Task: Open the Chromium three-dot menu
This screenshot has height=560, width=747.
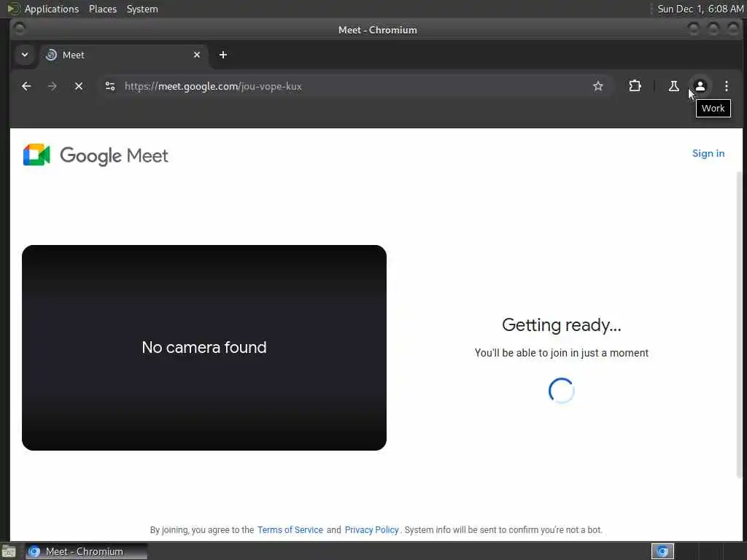Action: pyautogui.click(x=726, y=86)
